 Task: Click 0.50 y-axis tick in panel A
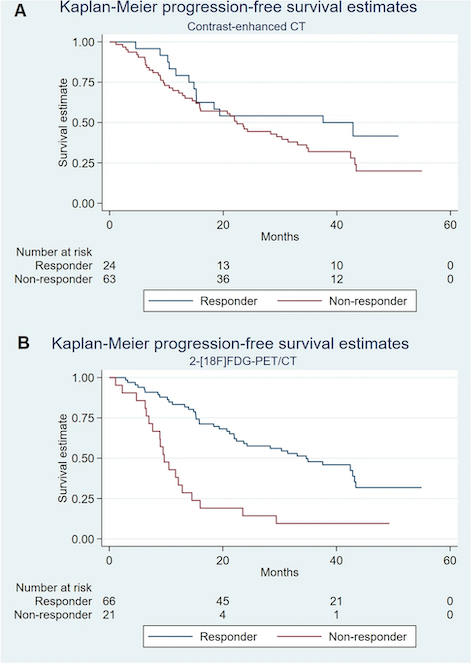coord(82,123)
